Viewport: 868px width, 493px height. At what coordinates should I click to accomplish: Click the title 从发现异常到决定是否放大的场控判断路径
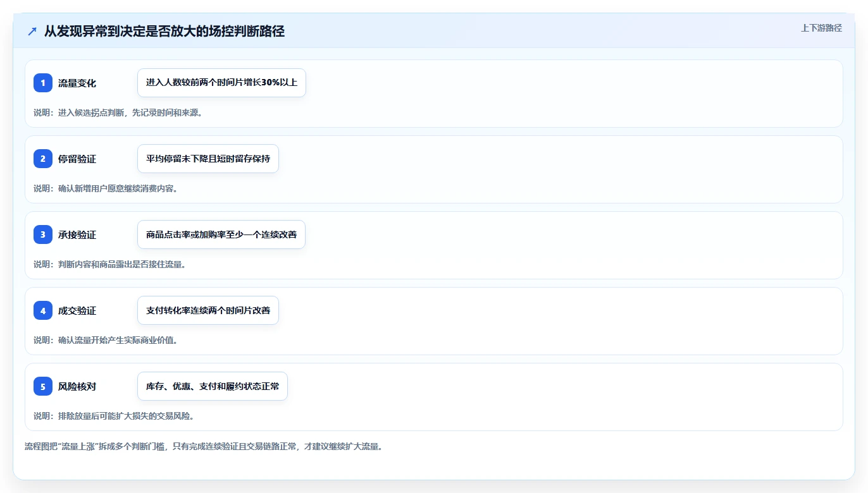pos(164,32)
